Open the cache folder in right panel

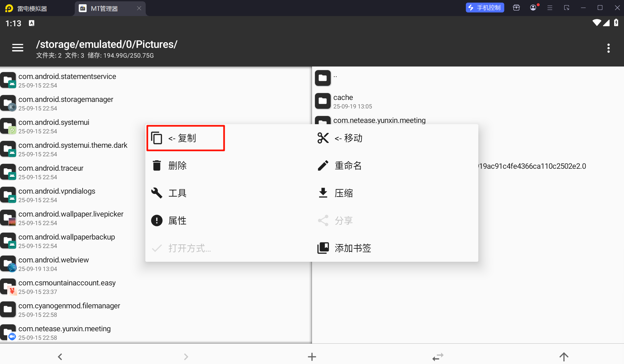pyautogui.click(x=343, y=101)
